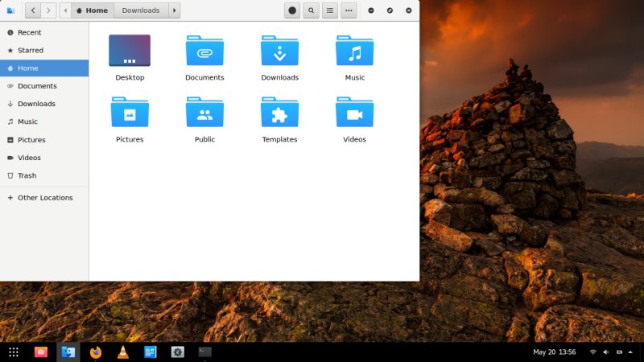Open the volume control in the system tray
The image size is (644, 362).
tap(606, 352)
